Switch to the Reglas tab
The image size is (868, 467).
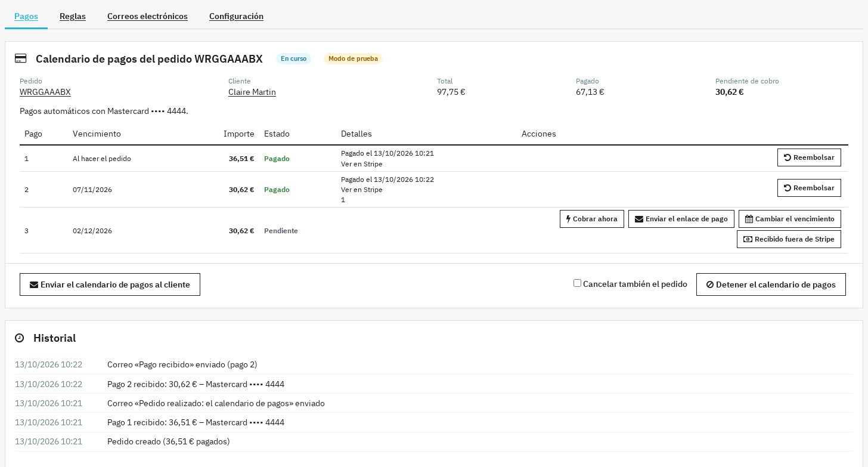click(73, 16)
